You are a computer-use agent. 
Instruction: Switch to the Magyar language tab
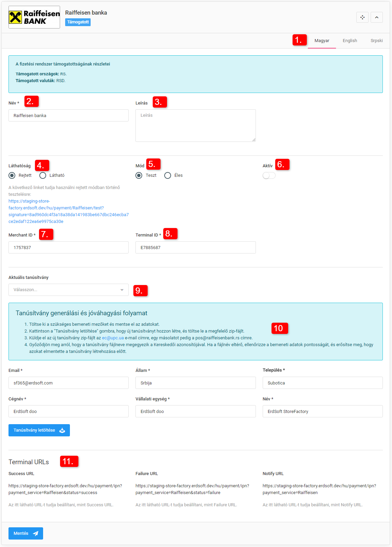[322, 41]
